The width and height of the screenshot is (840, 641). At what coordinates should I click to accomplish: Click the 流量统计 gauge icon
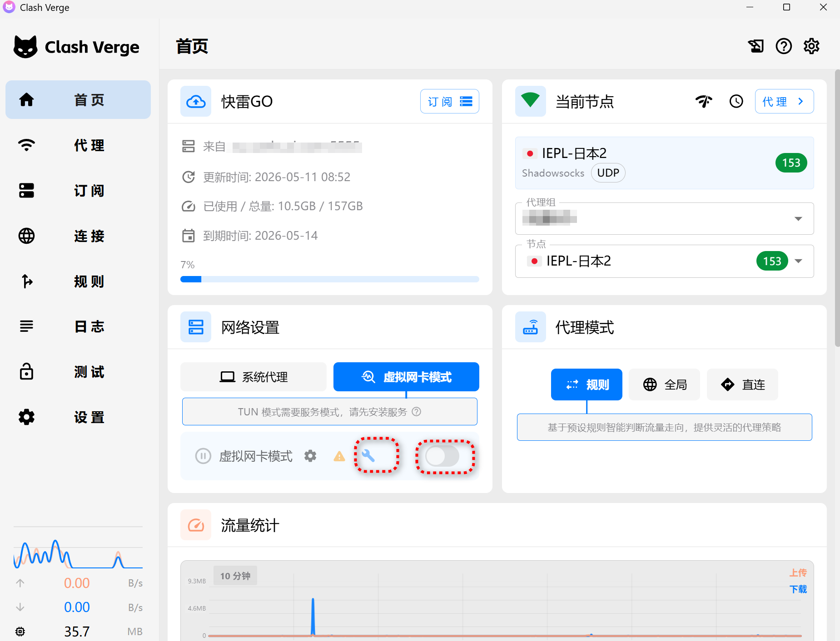[x=196, y=525]
